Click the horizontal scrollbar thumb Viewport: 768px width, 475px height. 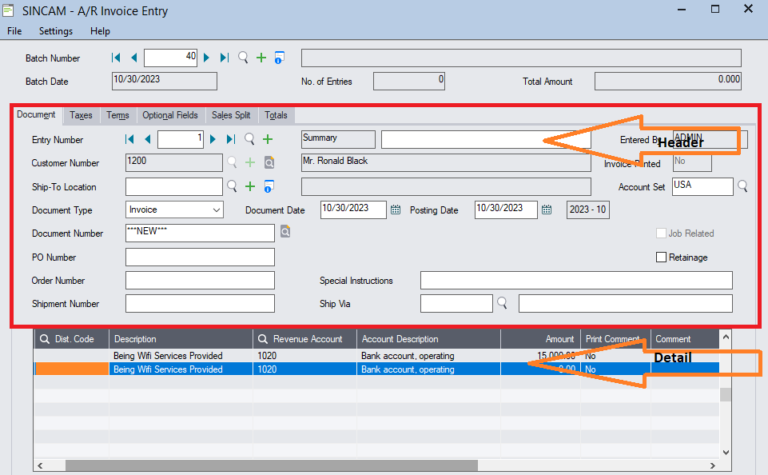(271, 465)
